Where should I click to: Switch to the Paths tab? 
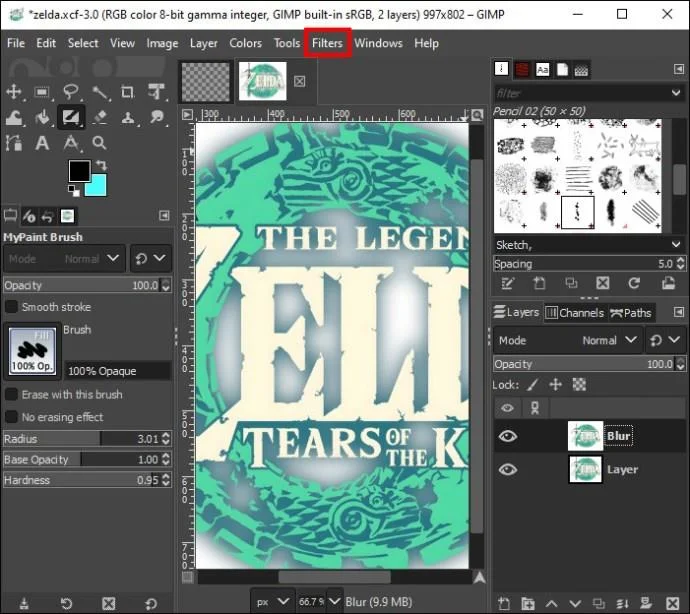(x=631, y=313)
